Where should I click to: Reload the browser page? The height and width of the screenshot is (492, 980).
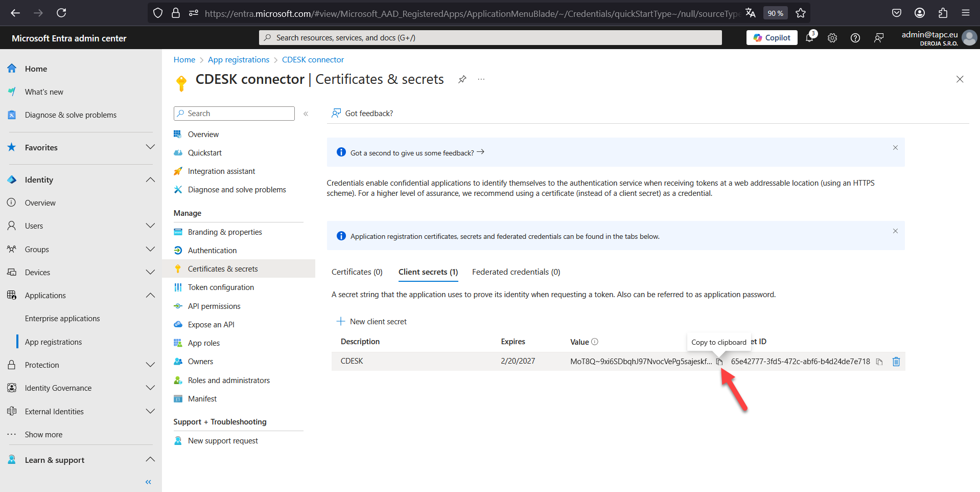[x=61, y=13]
